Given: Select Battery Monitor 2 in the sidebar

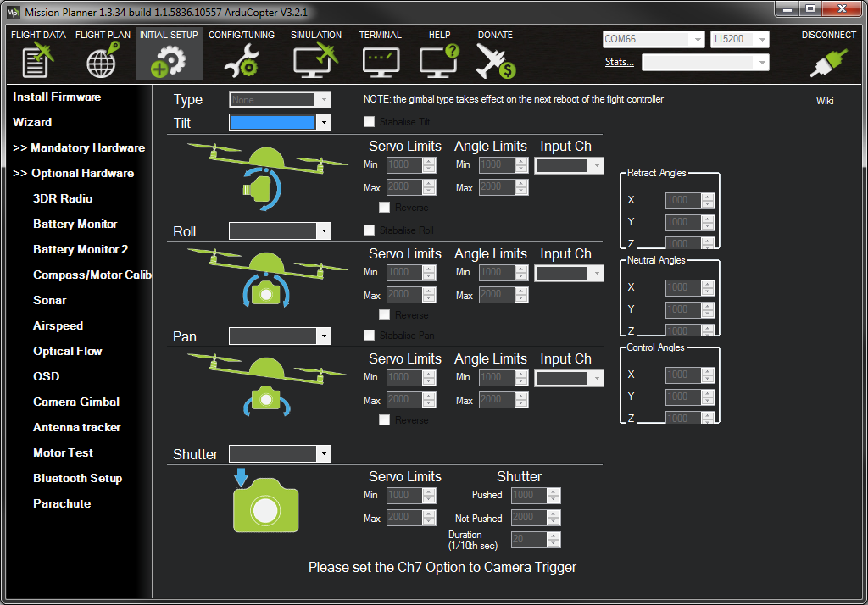Looking at the screenshot, I should tap(81, 250).
